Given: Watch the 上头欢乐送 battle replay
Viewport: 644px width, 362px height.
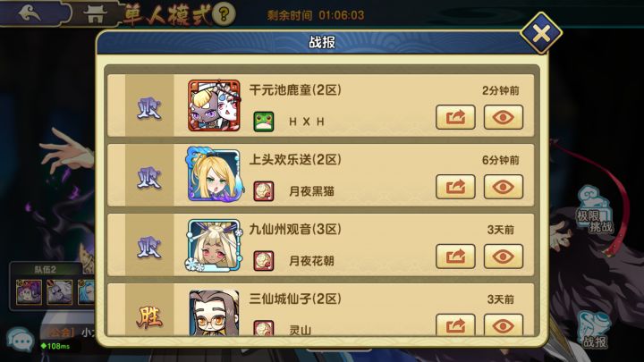Looking at the screenshot, I should [503, 187].
